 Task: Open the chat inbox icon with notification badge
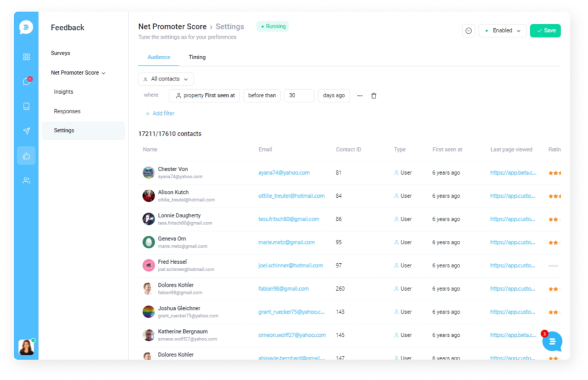click(26, 81)
